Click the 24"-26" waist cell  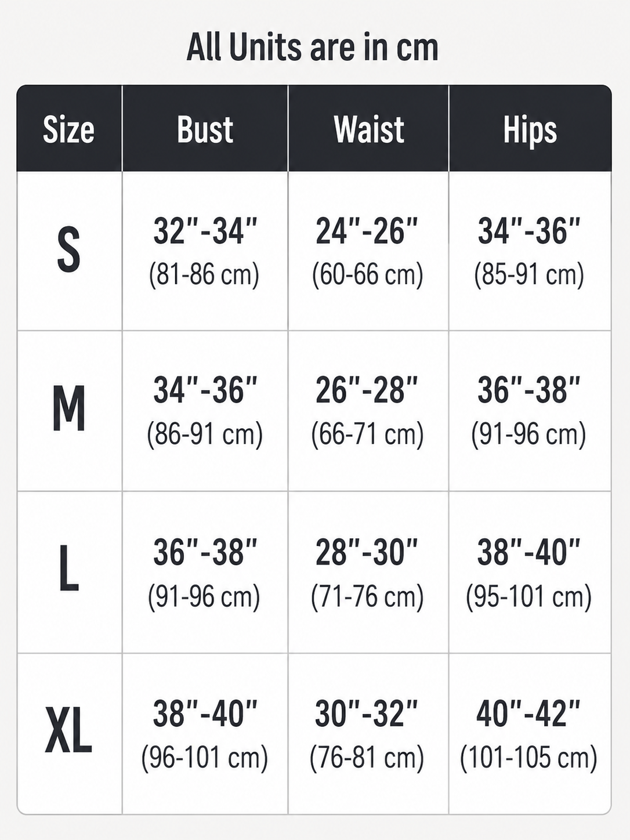pos(367,231)
